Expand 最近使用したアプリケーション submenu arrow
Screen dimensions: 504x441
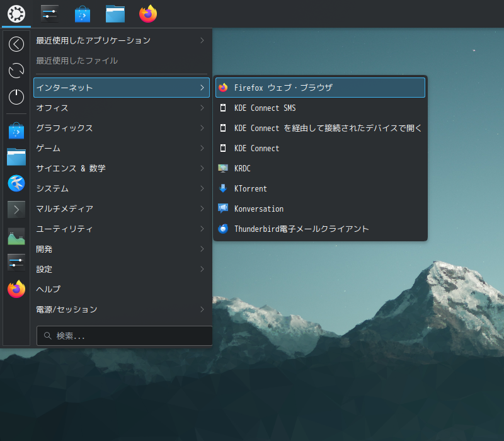[x=202, y=40]
